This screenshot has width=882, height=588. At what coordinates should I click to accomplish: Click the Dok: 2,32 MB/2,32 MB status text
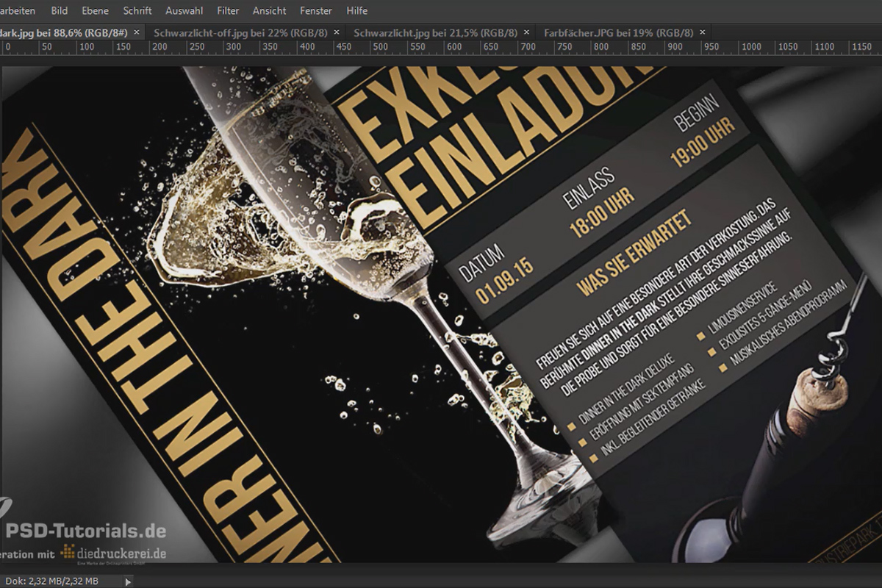click(x=50, y=581)
